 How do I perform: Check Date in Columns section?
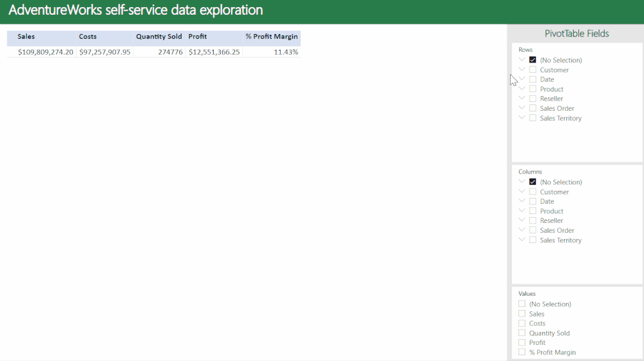(x=533, y=202)
